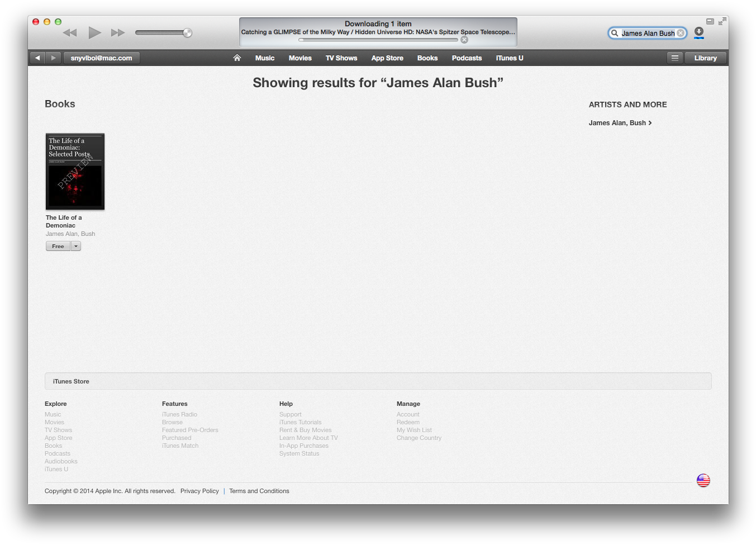Open the Terms and Conditions link
This screenshot has width=756, height=544.
259,491
